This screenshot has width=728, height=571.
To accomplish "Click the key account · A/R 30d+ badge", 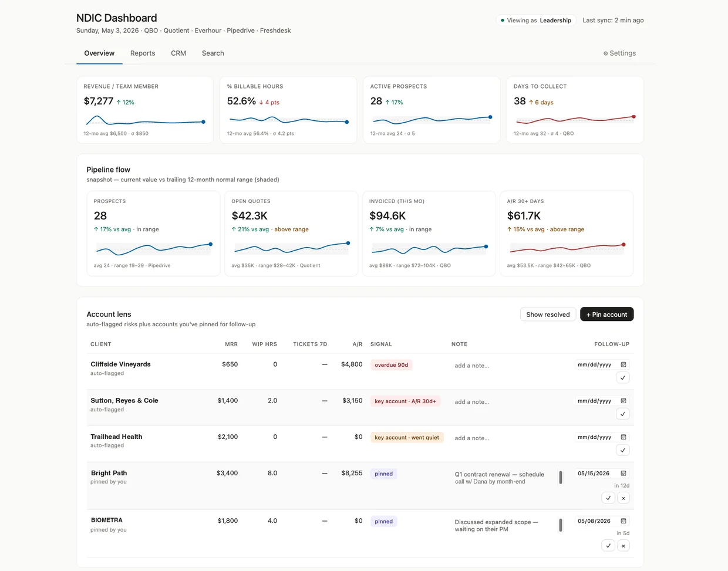I will pos(406,401).
